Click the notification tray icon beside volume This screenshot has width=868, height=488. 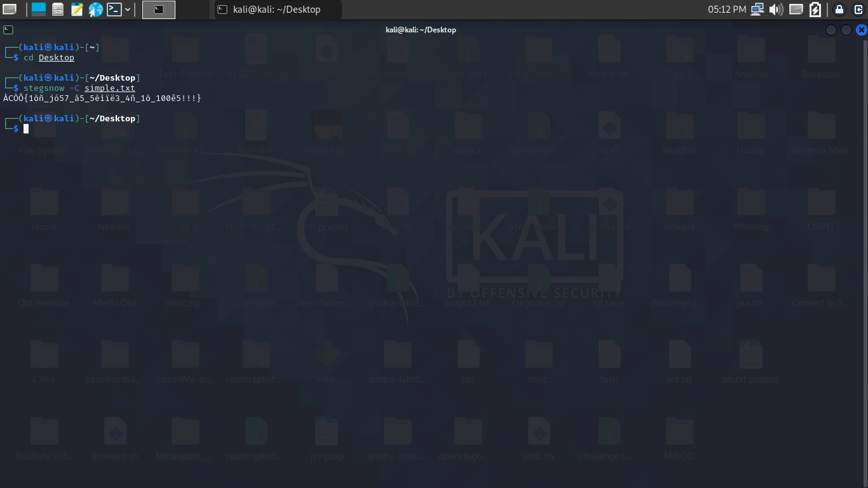pyautogui.click(x=796, y=9)
